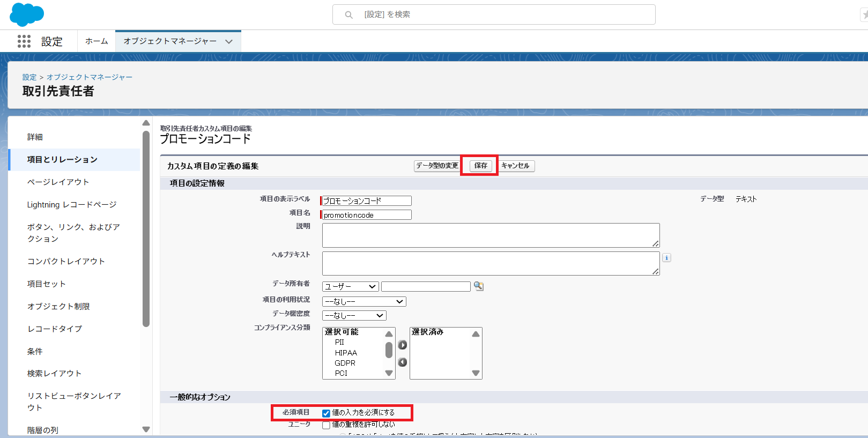The image size is (868, 438).
Task: Open the data sensitivity level dropdown
Action: 354,316
